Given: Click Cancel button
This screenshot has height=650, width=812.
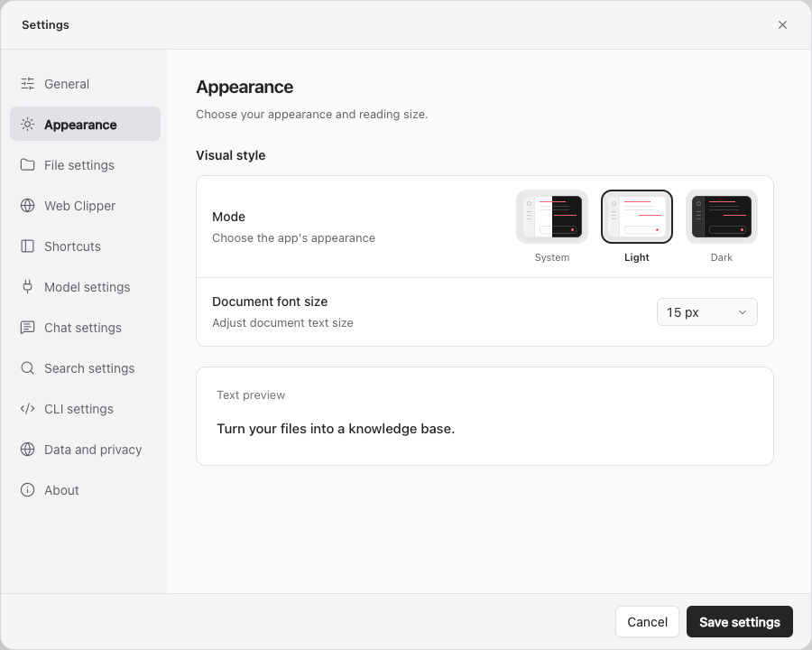Looking at the screenshot, I should pos(647,621).
